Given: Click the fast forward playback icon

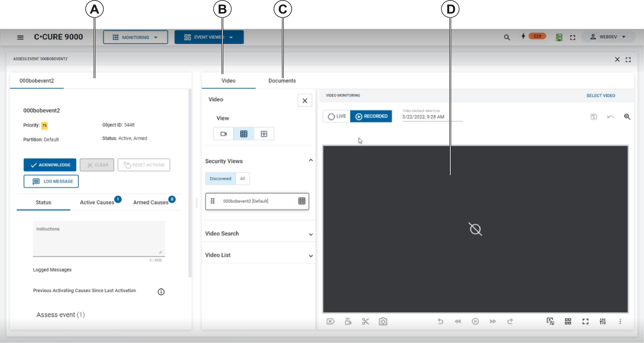Looking at the screenshot, I should pyautogui.click(x=492, y=321).
